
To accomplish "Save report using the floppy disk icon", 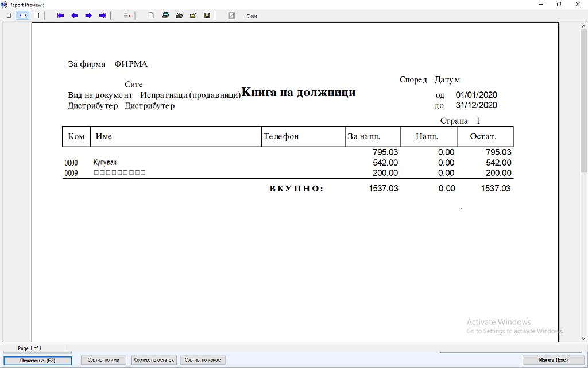I will tap(207, 16).
